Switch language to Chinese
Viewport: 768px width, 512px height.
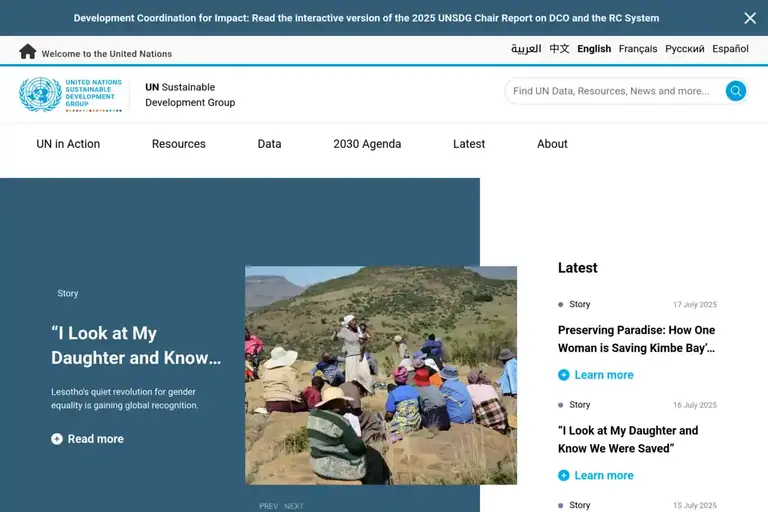tap(559, 49)
